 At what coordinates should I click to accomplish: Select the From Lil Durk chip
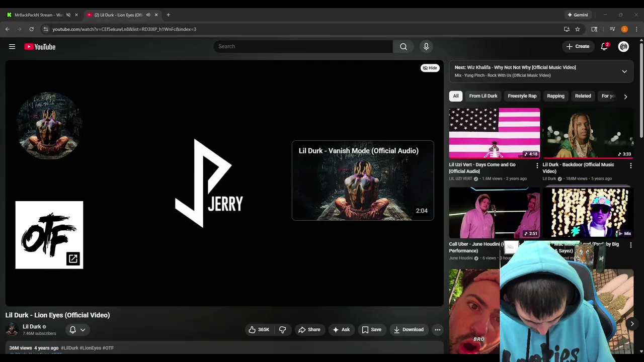pyautogui.click(x=483, y=96)
